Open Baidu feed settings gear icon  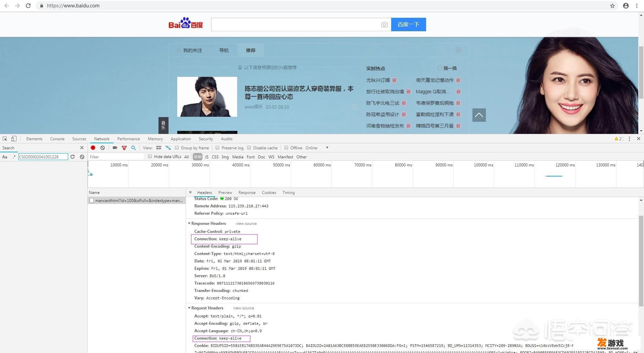coord(459,50)
